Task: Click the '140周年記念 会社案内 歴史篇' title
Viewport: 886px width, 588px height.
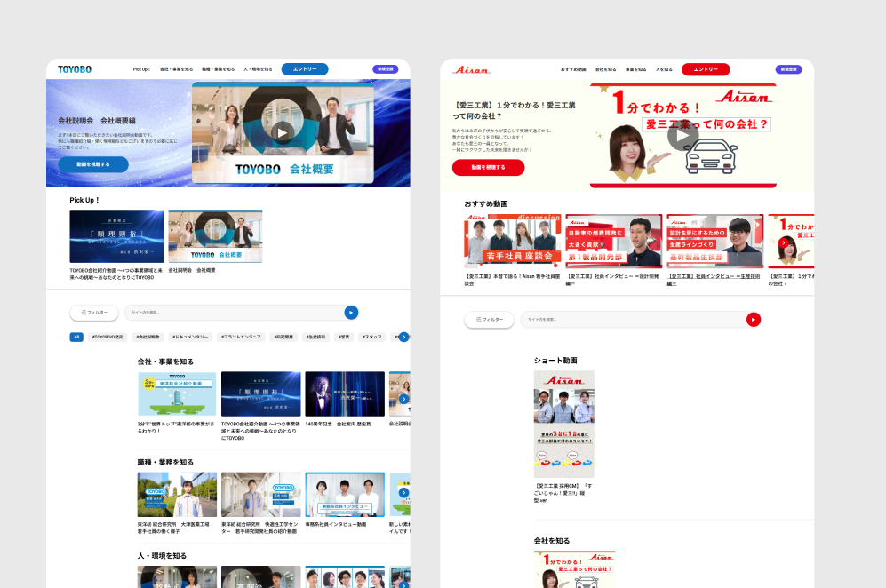Action: [338, 424]
